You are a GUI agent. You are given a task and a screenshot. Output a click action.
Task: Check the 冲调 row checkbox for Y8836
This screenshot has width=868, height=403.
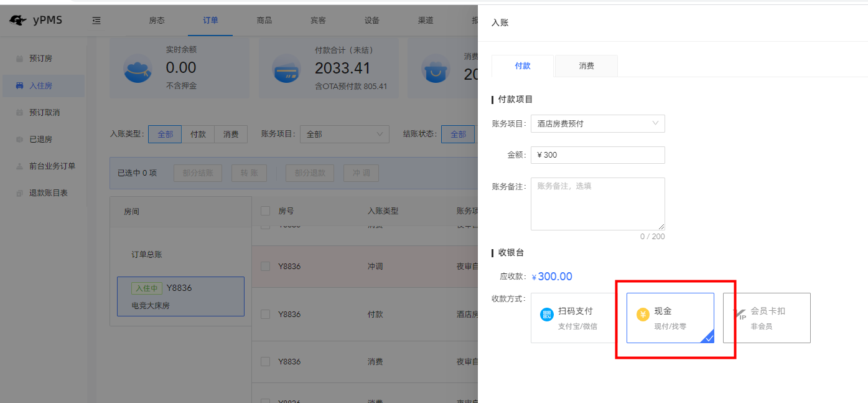click(x=266, y=266)
